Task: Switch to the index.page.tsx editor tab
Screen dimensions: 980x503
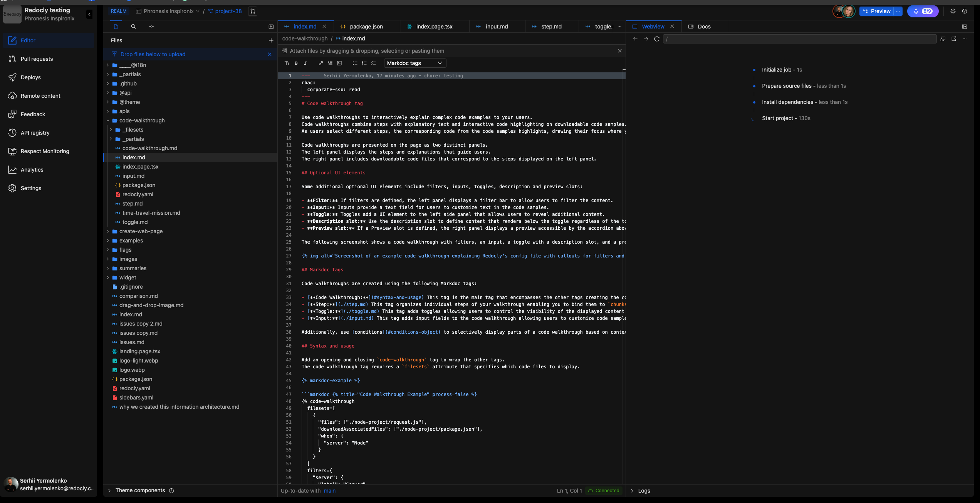Action: [434, 27]
